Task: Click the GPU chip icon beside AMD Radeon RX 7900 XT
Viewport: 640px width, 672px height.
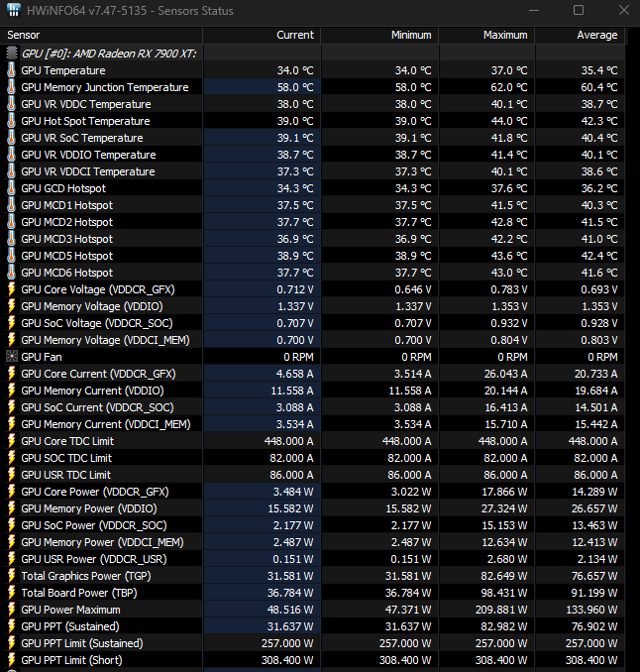Action: click(12, 54)
